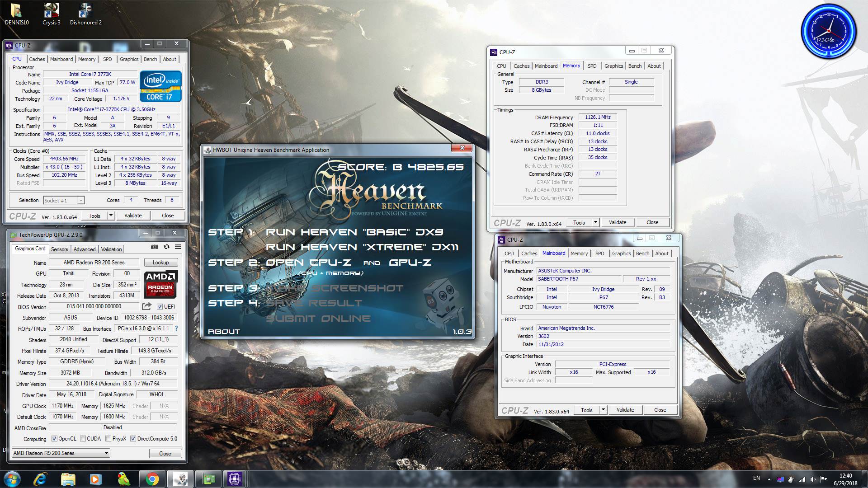Viewport: 868px width, 488px height.
Task: Open Caches tab in left CPU-Z window
Action: click(x=37, y=59)
